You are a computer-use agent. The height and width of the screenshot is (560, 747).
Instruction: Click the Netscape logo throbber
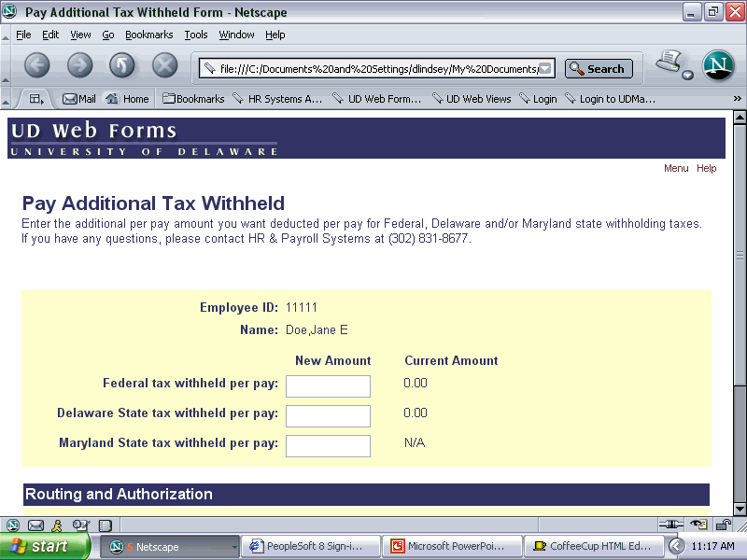coord(718,65)
